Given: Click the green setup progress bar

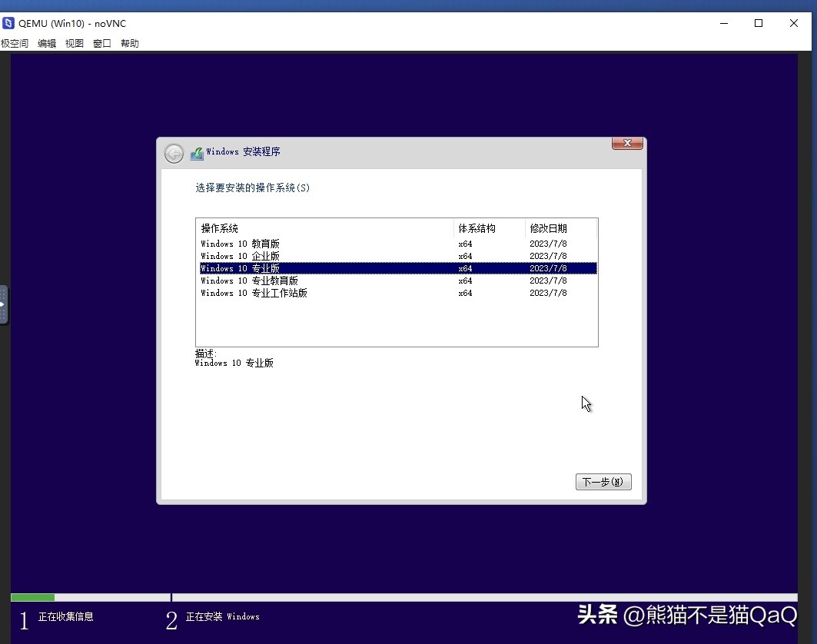Looking at the screenshot, I should (32, 597).
